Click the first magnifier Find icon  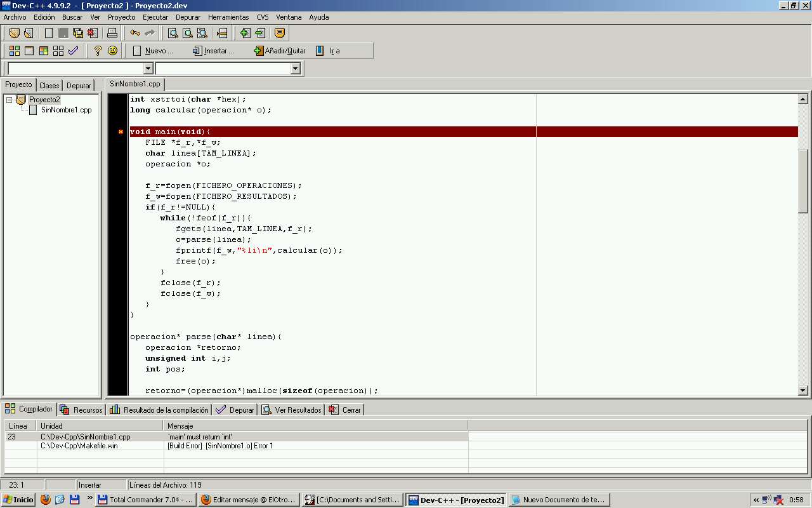pos(173,33)
